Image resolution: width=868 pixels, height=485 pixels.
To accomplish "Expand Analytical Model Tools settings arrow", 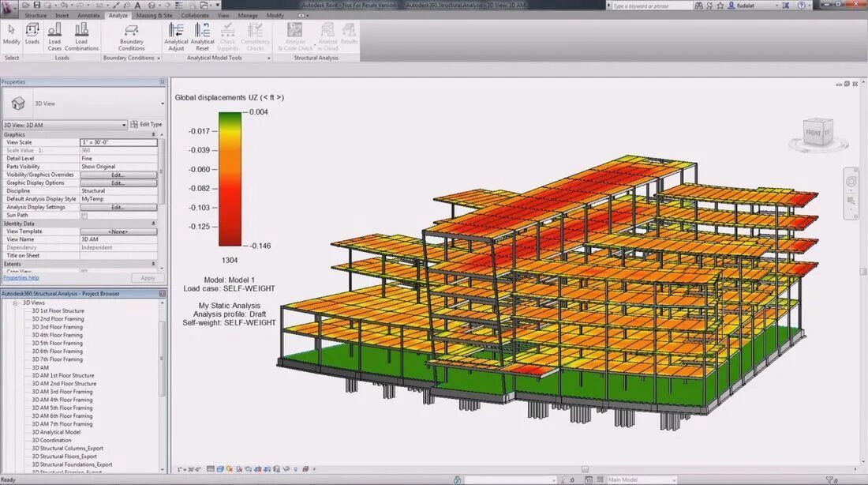I will coord(269,58).
